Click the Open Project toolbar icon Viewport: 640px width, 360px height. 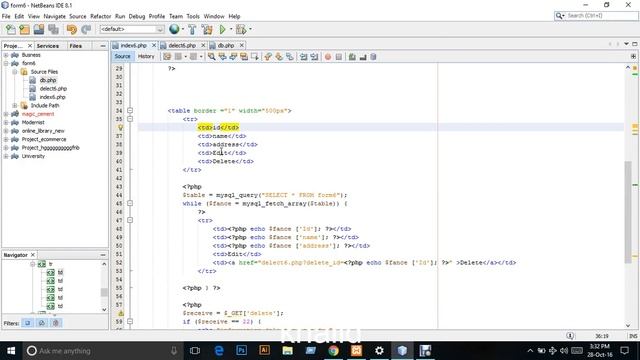[x=39, y=29]
